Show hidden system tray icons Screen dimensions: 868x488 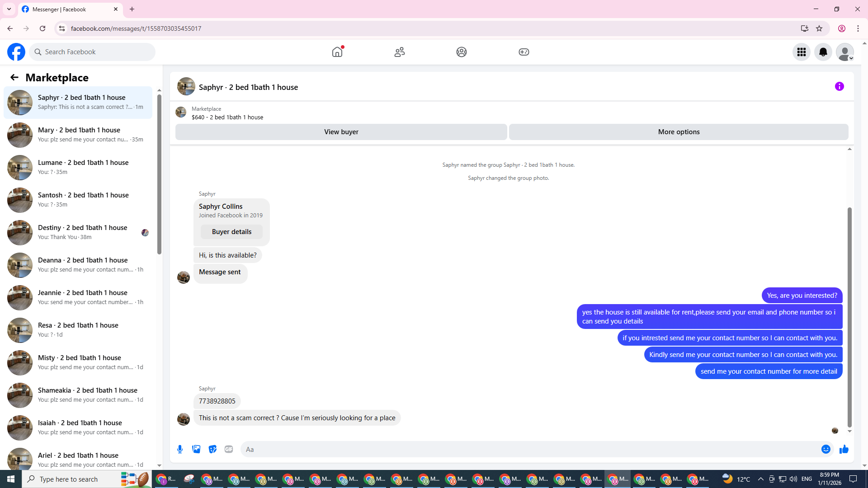click(761, 479)
